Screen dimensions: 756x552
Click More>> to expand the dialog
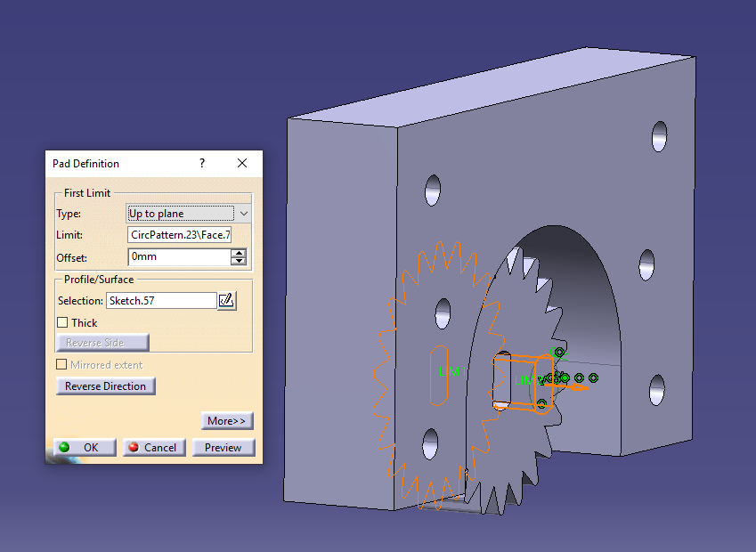pos(226,420)
